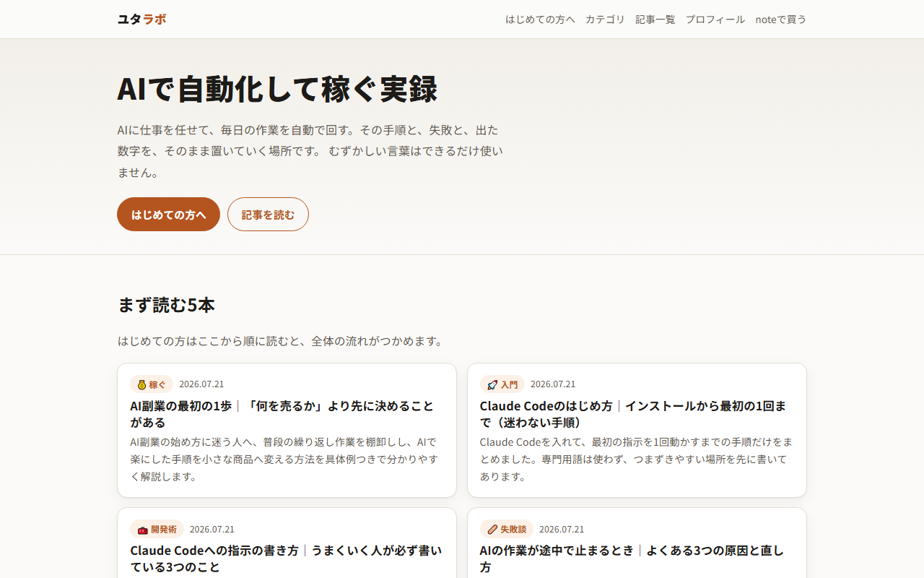Click the date on the 開発術 card
Image resolution: width=924 pixels, height=578 pixels.
[x=212, y=530]
